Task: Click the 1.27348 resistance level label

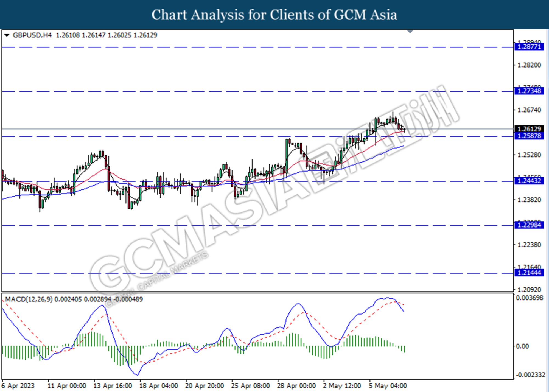Action: coord(529,91)
